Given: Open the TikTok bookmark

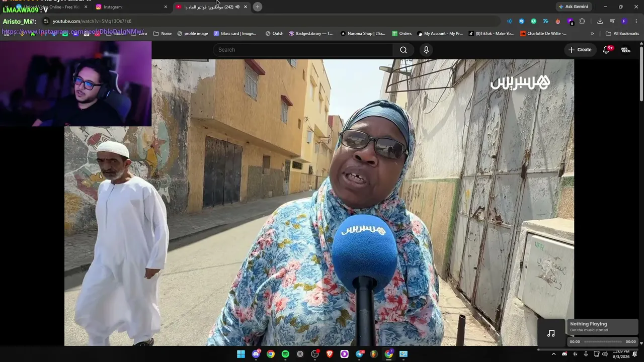Looking at the screenshot, I should [x=491, y=34].
